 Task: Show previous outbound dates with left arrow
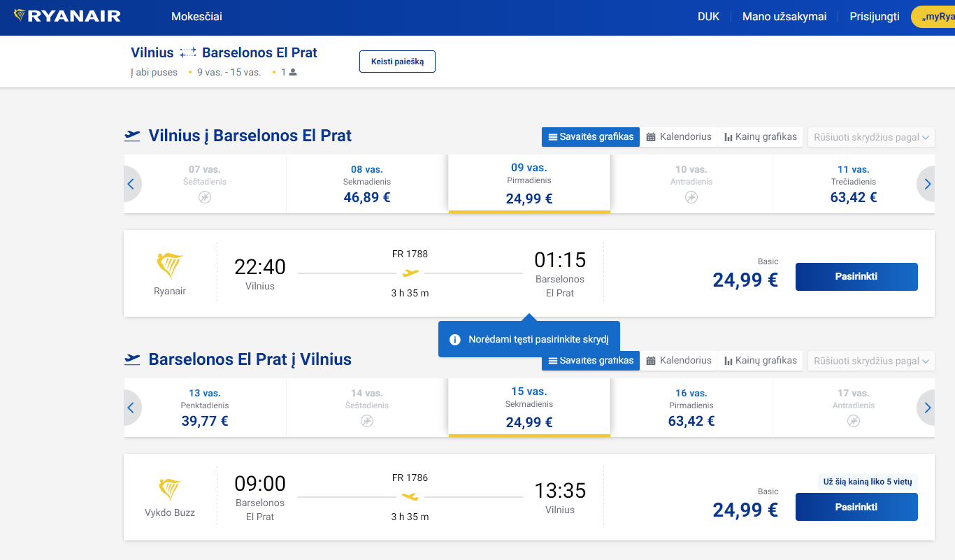[x=131, y=184]
